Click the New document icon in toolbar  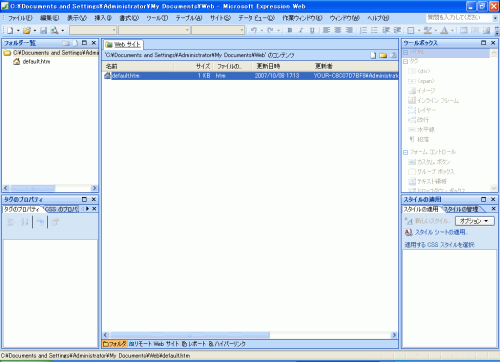click(10, 30)
